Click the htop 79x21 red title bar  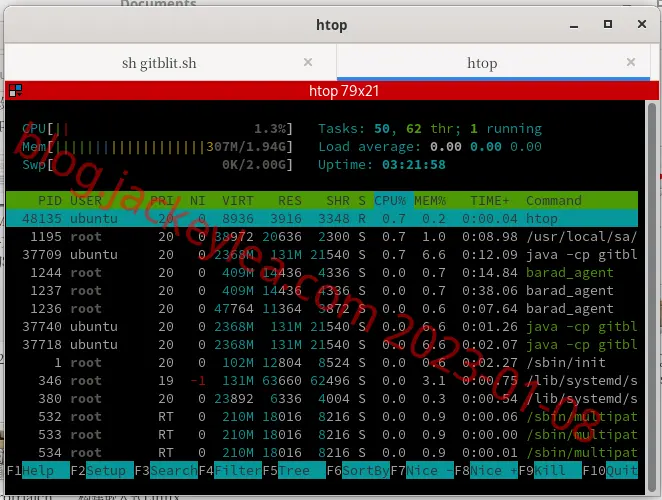332,90
